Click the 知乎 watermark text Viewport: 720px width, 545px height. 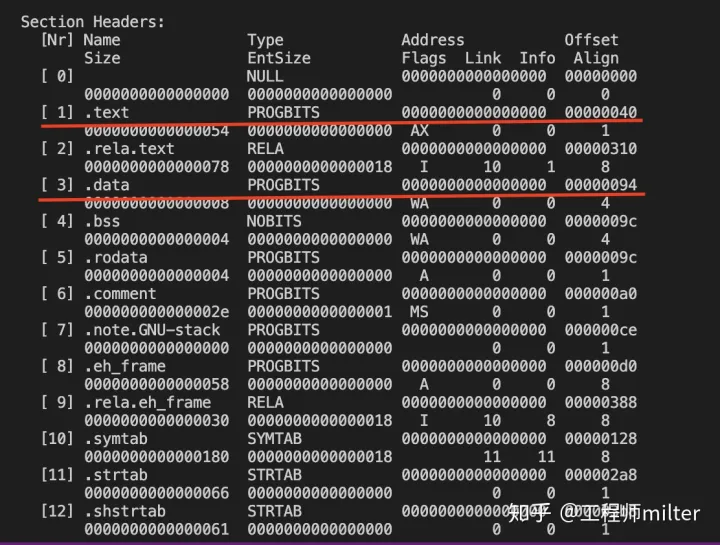(x=529, y=513)
